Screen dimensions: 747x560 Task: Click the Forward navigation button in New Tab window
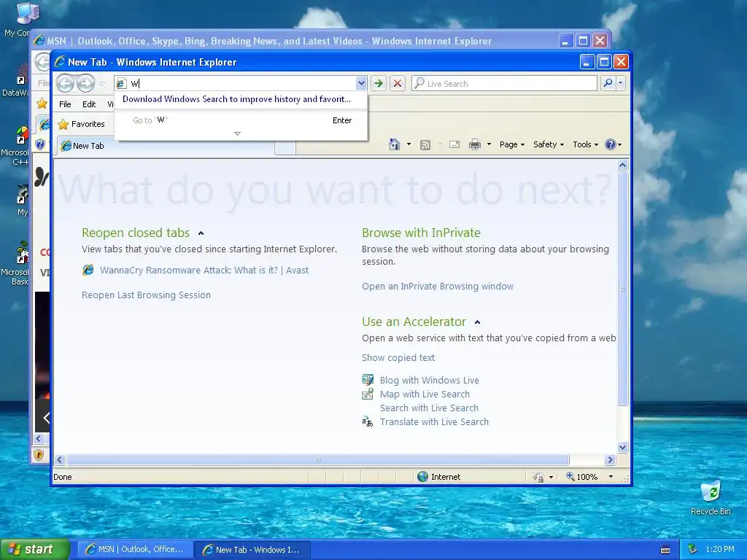[x=86, y=84]
